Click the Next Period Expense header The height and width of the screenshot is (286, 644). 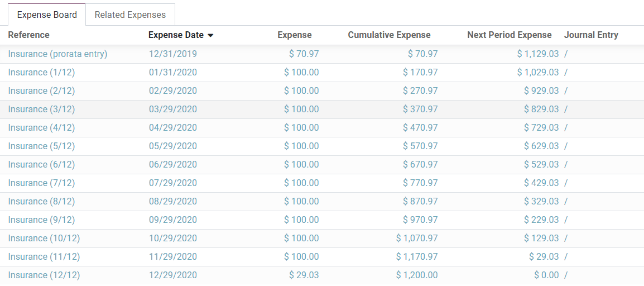[509, 35]
